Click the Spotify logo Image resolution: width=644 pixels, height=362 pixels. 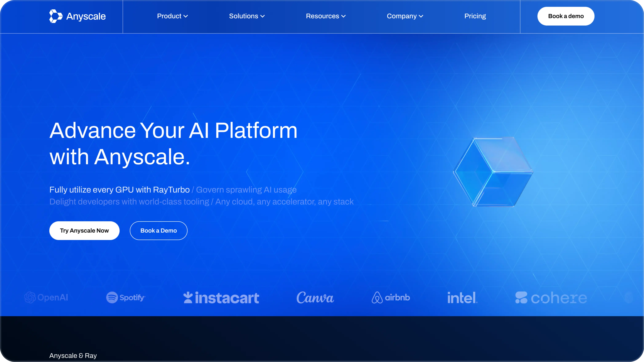[x=126, y=297]
